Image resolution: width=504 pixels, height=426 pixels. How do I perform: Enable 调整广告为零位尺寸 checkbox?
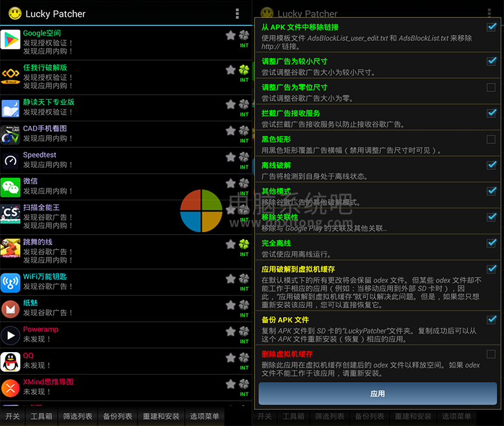click(x=491, y=88)
